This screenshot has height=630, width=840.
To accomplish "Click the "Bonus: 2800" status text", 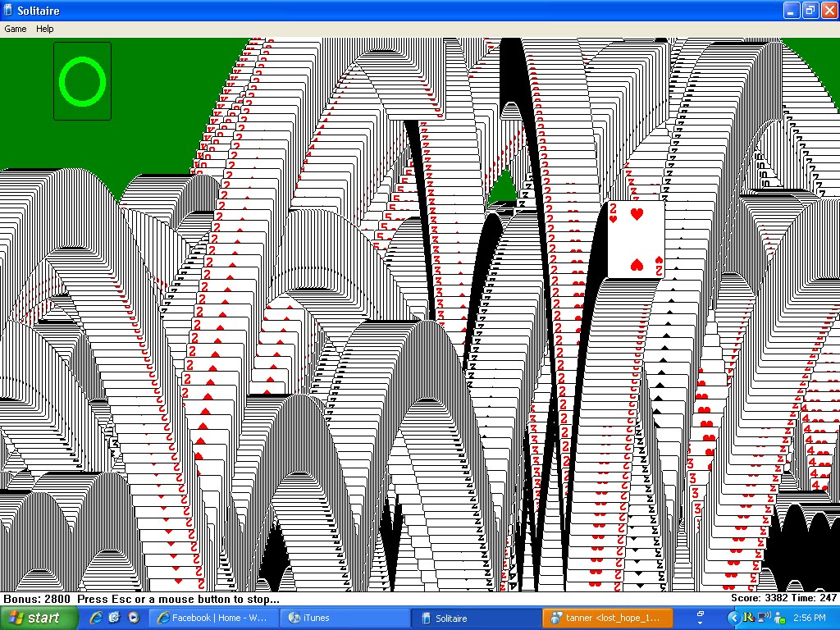I will 37,599.
